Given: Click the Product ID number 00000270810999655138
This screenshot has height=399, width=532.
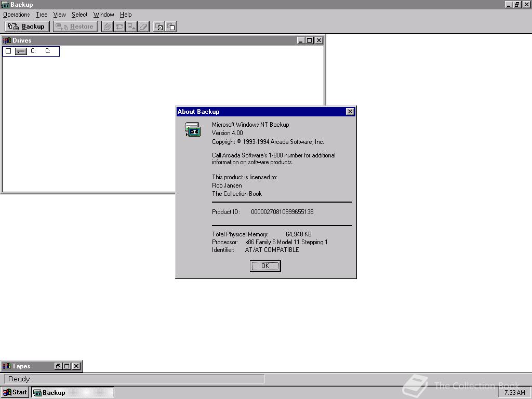Looking at the screenshot, I should click(282, 212).
